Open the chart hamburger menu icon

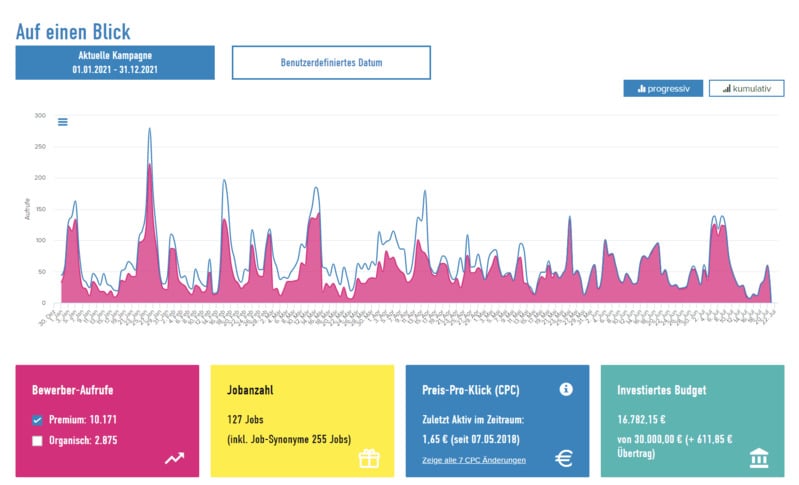coord(63,122)
